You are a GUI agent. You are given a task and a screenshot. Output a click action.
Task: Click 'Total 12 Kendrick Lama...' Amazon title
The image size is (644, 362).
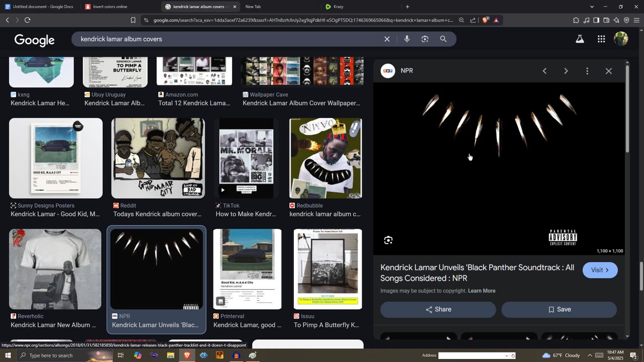point(194,103)
